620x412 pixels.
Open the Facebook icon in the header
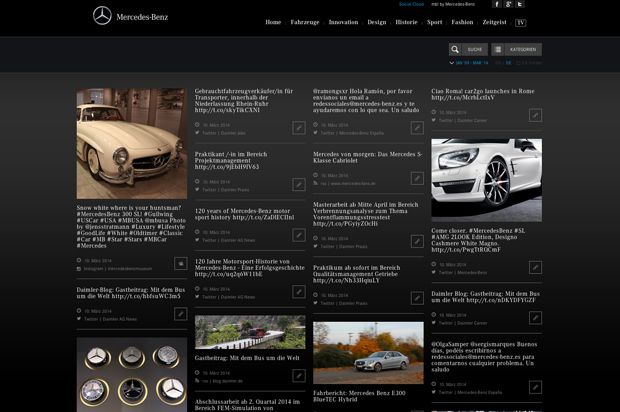click(497, 4)
